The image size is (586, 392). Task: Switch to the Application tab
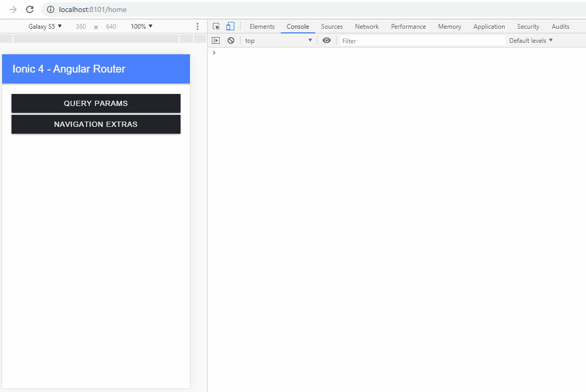489,27
